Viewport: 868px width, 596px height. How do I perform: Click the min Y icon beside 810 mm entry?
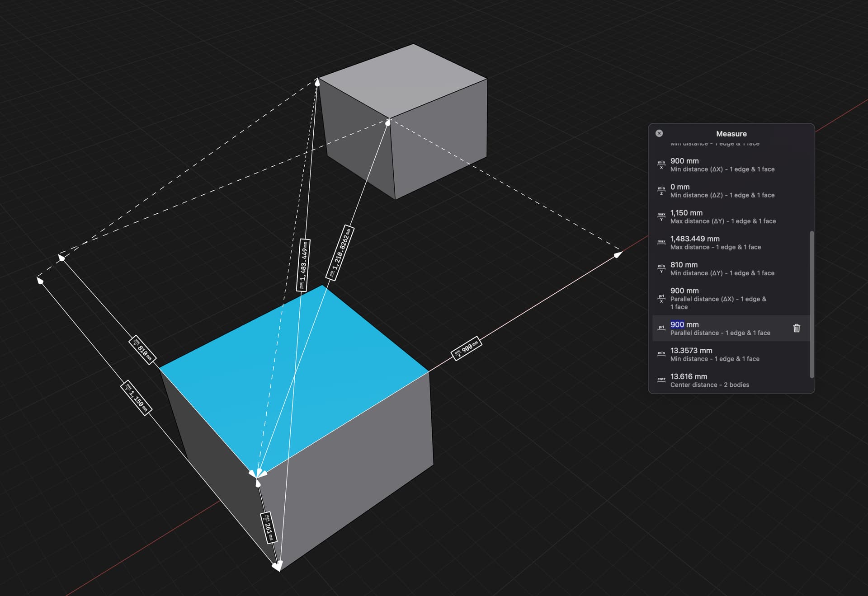(661, 269)
